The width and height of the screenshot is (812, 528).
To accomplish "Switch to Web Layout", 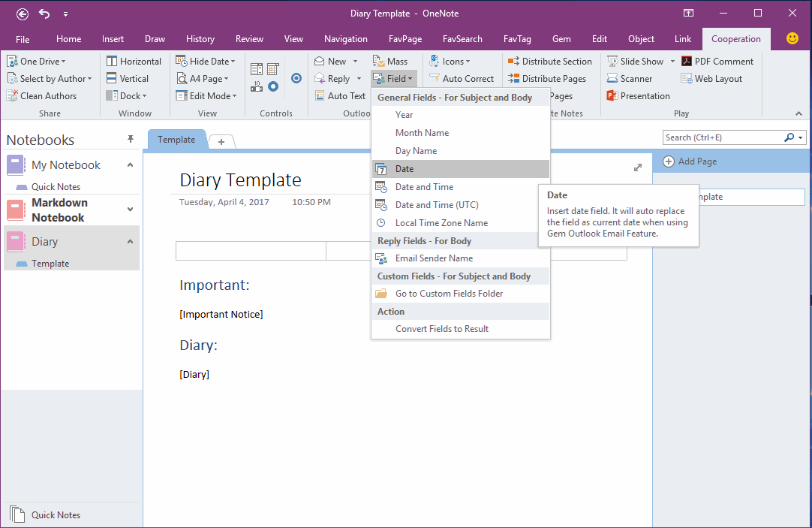I will pos(711,79).
